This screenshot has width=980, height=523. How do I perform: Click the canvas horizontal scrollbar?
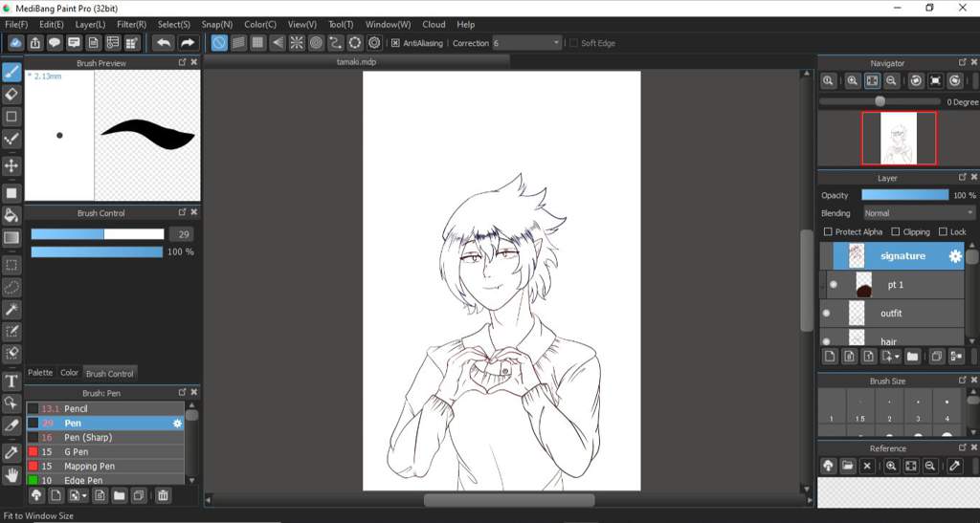tap(509, 500)
